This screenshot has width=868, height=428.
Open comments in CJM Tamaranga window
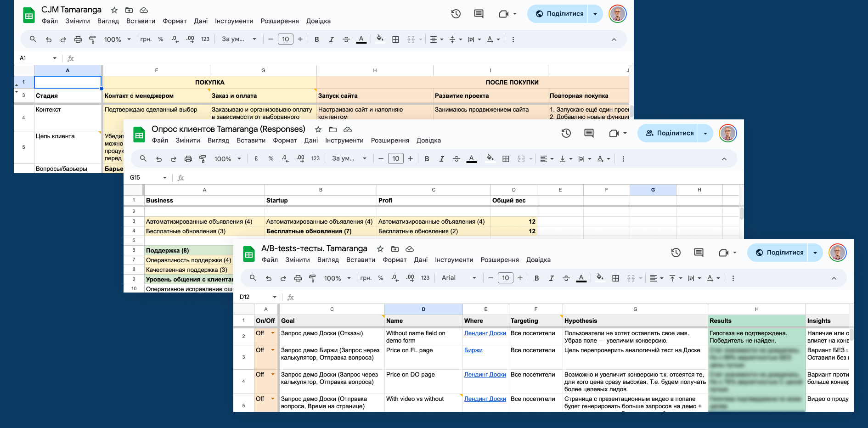[479, 14]
